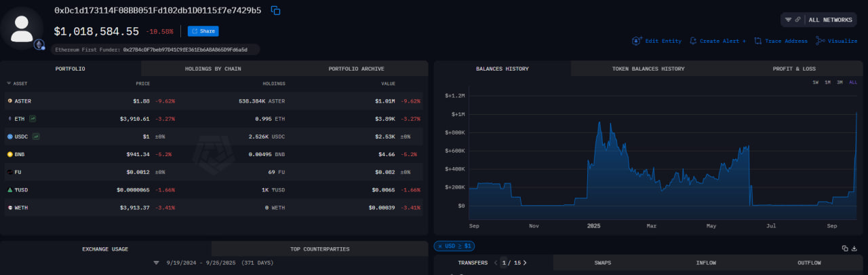
Task: Select the 1W chart time range
Action: point(815,82)
